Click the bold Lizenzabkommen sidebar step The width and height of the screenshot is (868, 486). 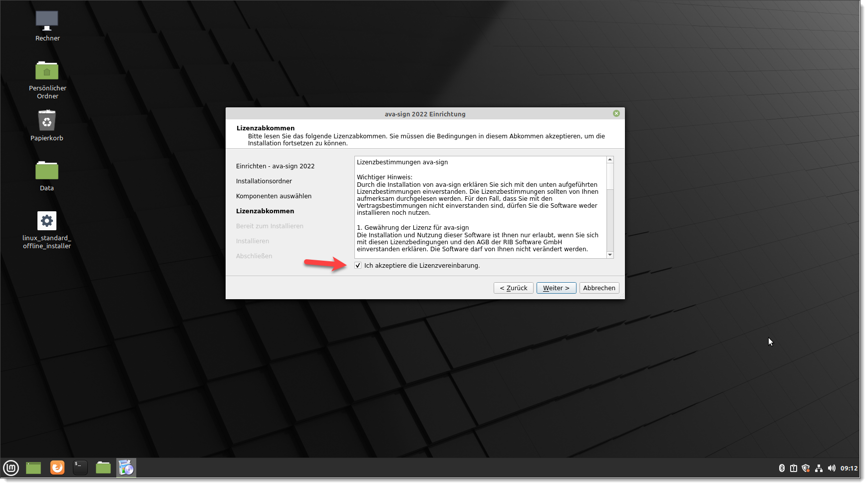[265, 211]
